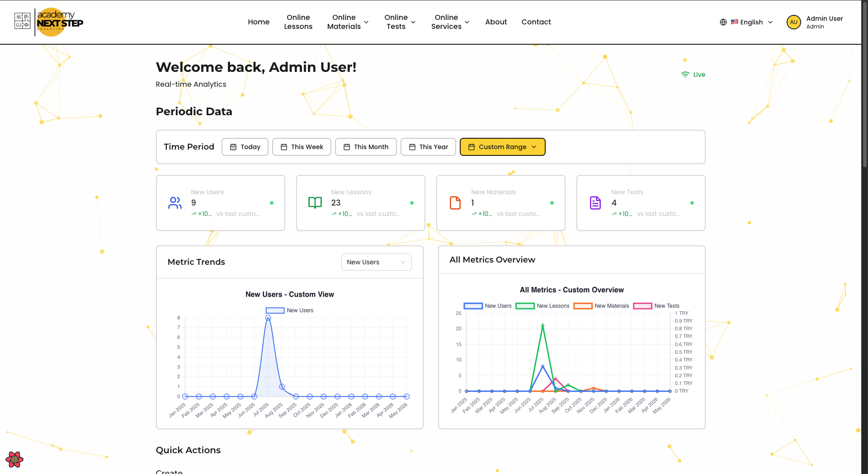Screen dimensions: 868x474
Task: Select the This Month time period
Action: click(x=366, y=147)
